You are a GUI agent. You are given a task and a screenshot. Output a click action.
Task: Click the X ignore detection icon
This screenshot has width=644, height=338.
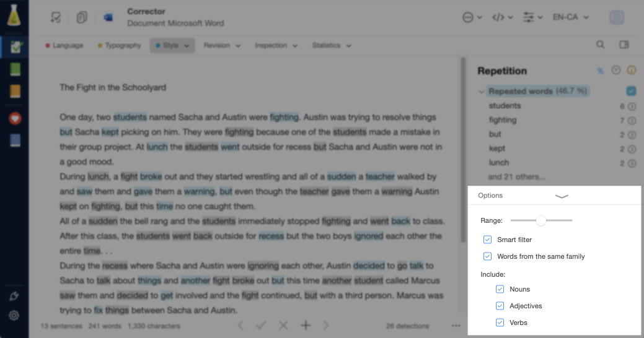283,326
